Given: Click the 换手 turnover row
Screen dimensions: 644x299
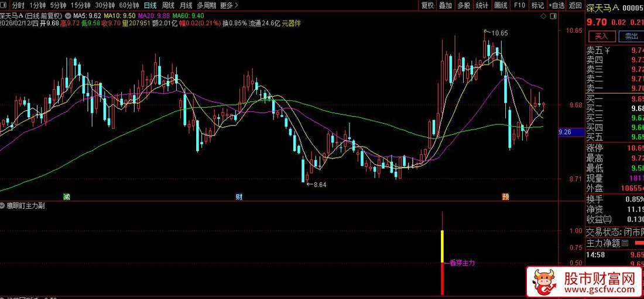Looking at the screenshot, I should [614, 199].
